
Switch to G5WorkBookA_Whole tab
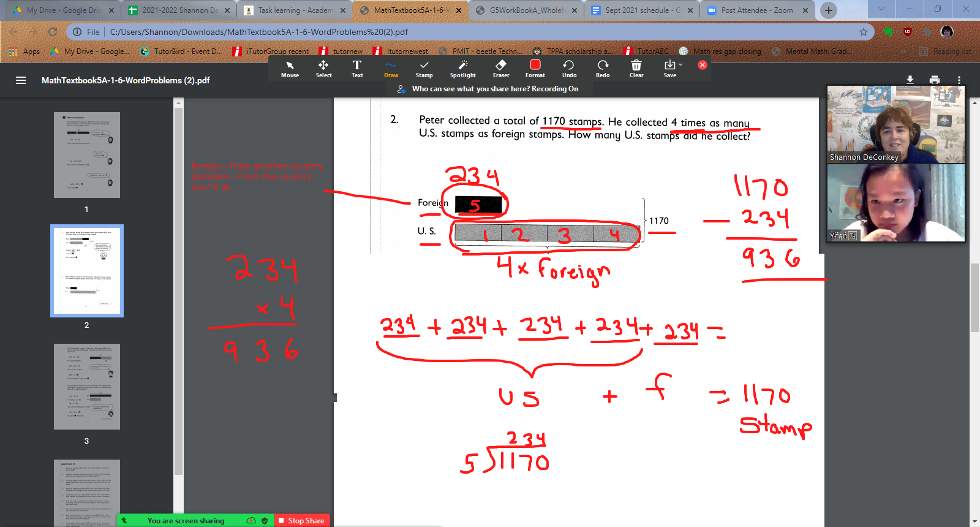point(526,10)
